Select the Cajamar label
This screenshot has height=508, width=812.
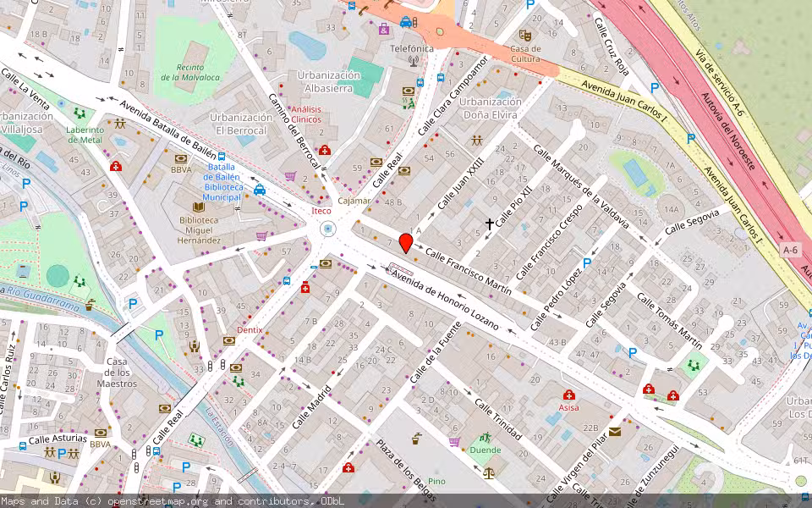point(354,201)
